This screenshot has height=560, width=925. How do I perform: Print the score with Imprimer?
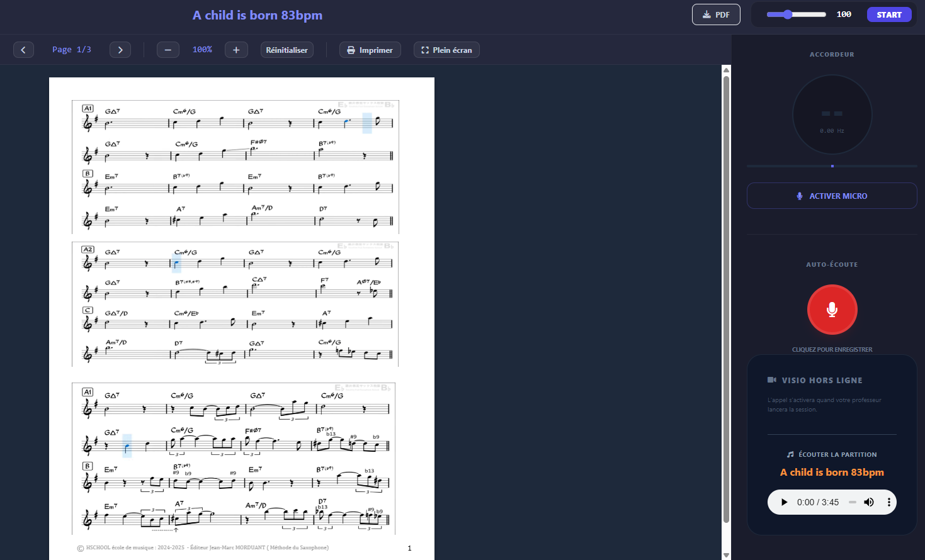point(370,50)
